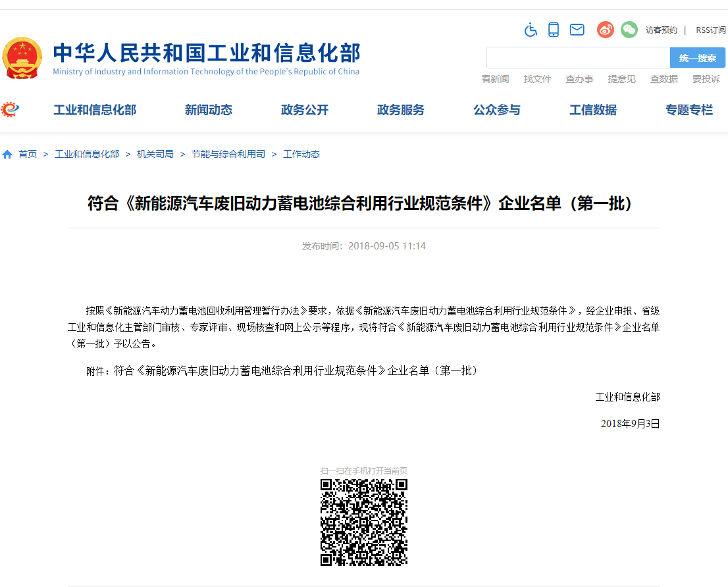
Task: Click the email envelope icon
Action: [x=577, y=30]
